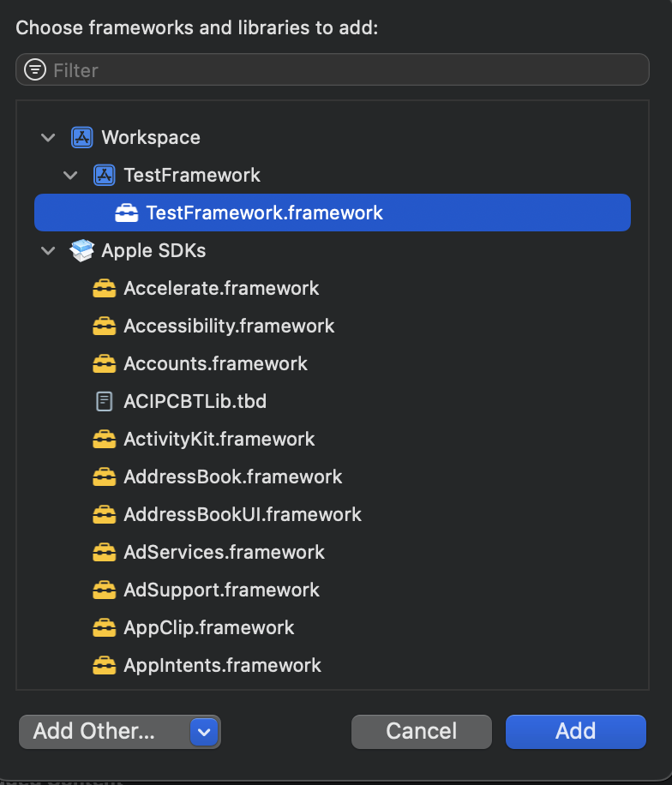Select AdSupport.framework in the list

coord(221,590)
